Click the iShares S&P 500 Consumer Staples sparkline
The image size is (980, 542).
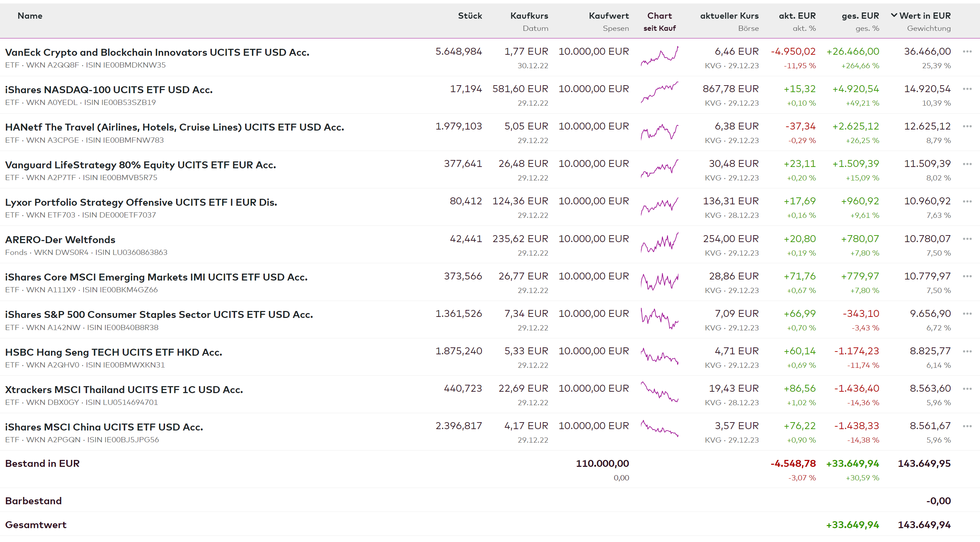pyautogui.click(x=659, y=319)
